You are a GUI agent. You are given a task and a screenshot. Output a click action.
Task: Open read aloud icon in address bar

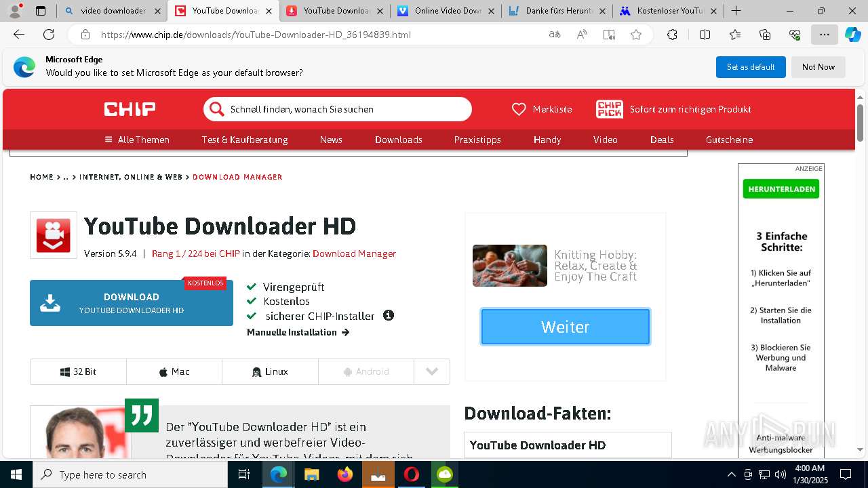tap(582, 35)
